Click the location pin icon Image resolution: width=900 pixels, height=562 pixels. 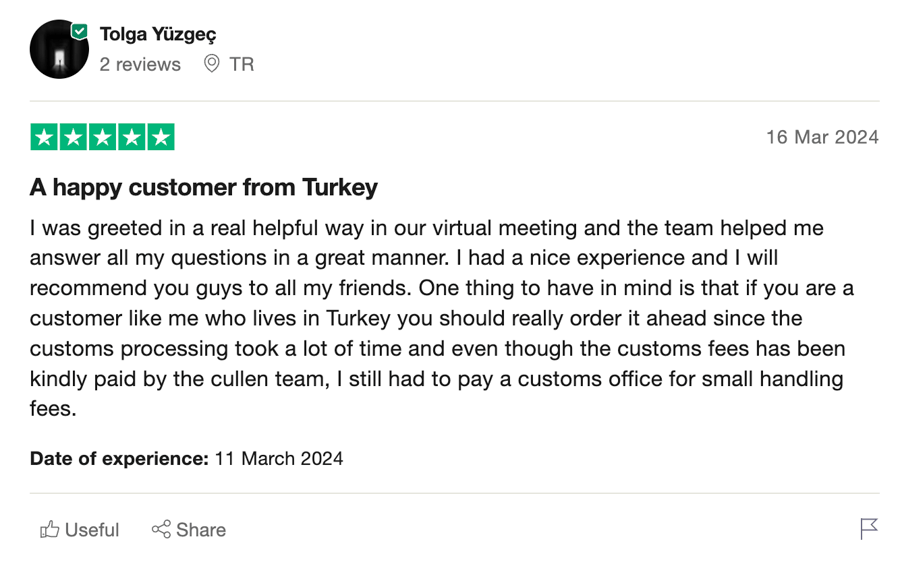211,63
